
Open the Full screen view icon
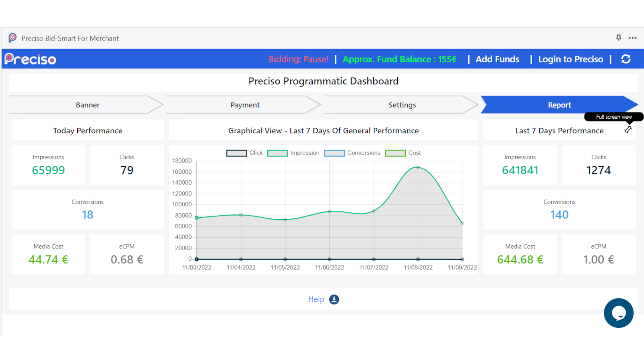click(628, 130)
